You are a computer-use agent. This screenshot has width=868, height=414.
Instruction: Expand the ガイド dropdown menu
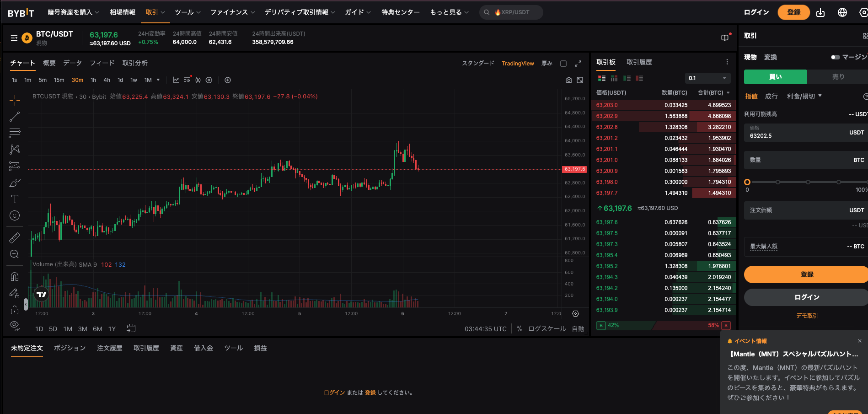[358, 12]
